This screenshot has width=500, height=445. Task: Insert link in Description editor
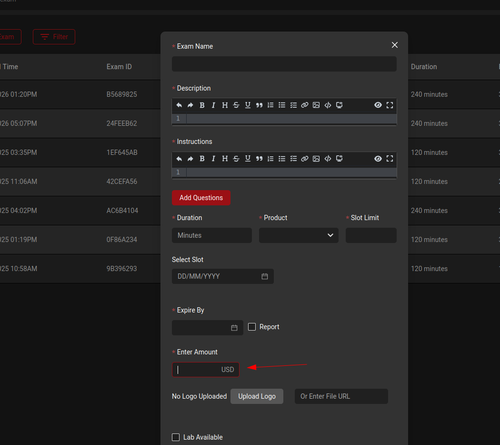click(304, 105)
